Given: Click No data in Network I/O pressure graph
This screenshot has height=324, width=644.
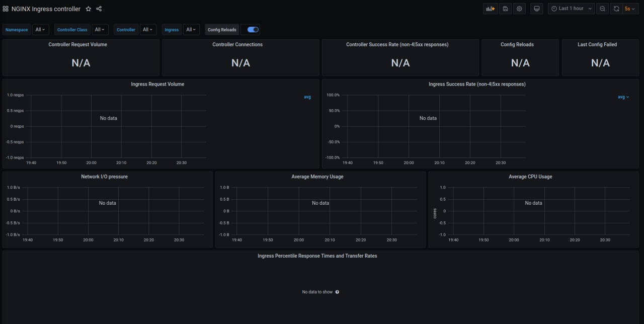Looking at the screenshot, I should 107,203.
